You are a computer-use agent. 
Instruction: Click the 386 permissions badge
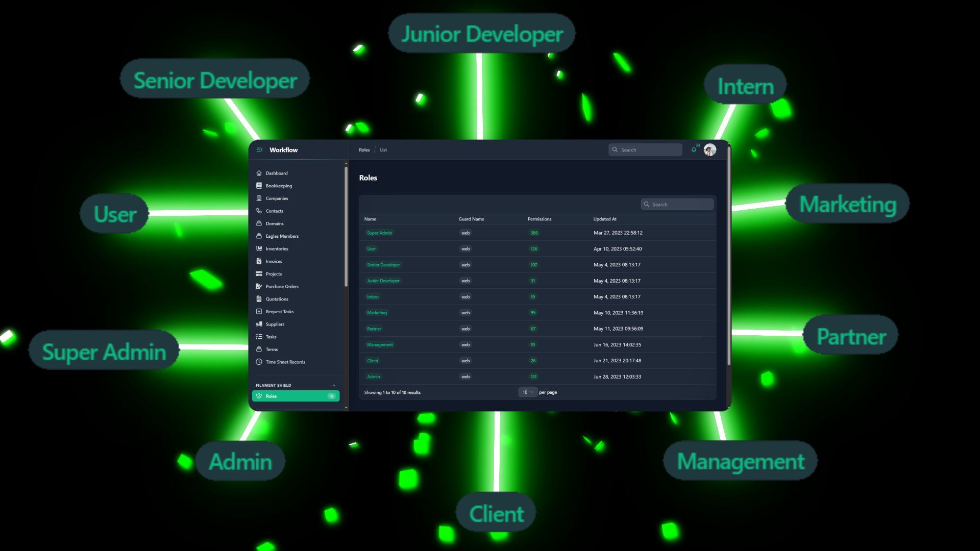[534, 233]
